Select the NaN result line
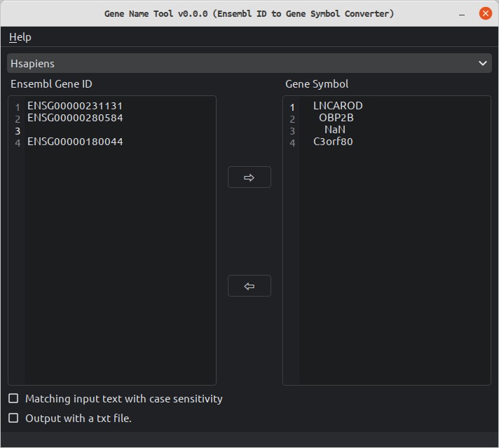The image size is (499, 448). 335,130
